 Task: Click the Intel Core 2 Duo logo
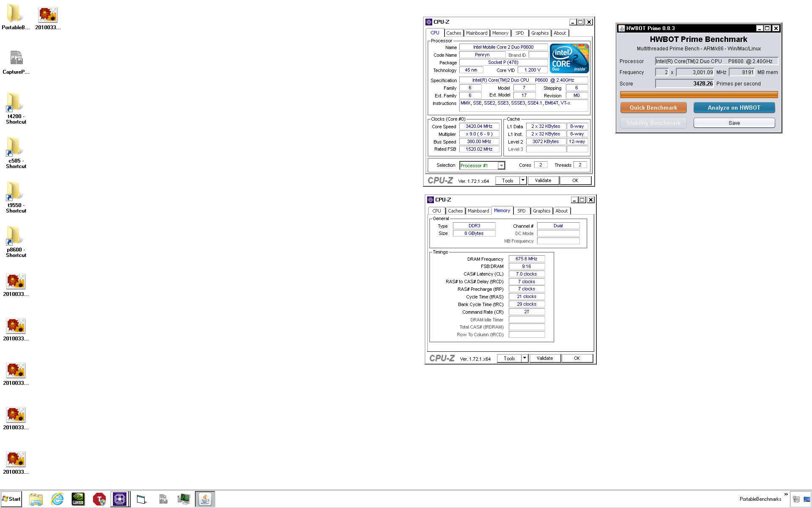569,58
